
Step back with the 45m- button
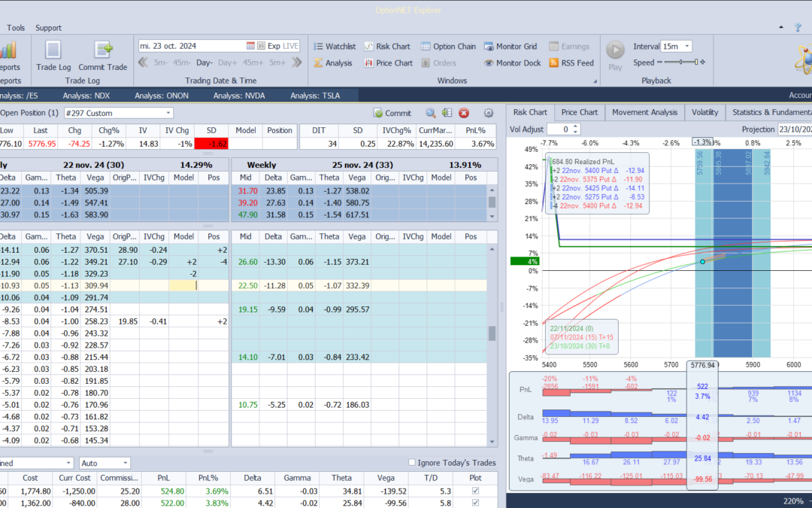182,62
